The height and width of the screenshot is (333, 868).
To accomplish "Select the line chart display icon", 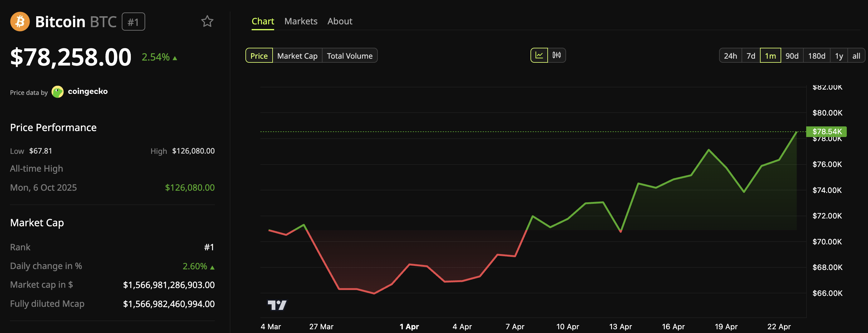I will click(539, 55).
